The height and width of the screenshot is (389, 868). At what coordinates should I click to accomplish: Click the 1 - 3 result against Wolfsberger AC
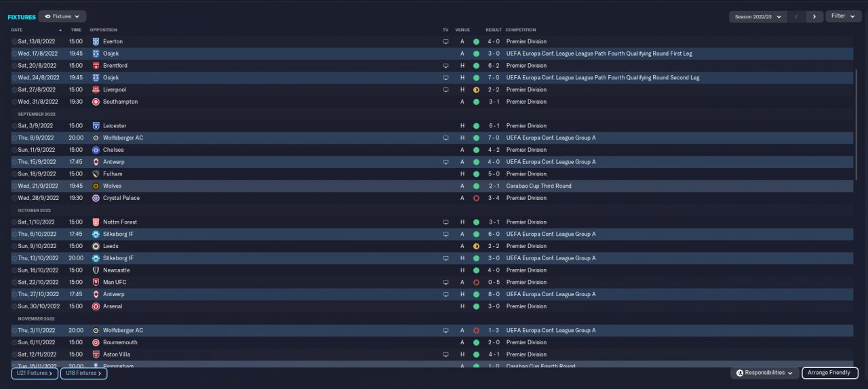pos(494,330)
